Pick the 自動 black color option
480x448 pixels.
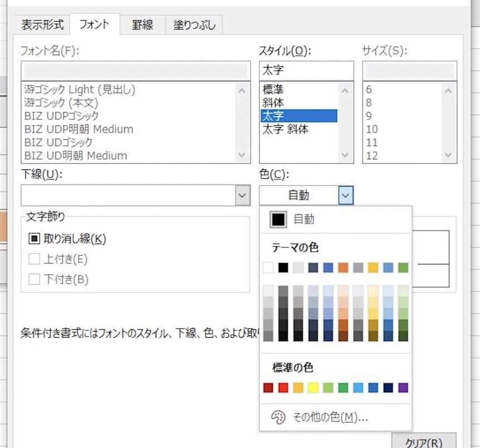278,220
